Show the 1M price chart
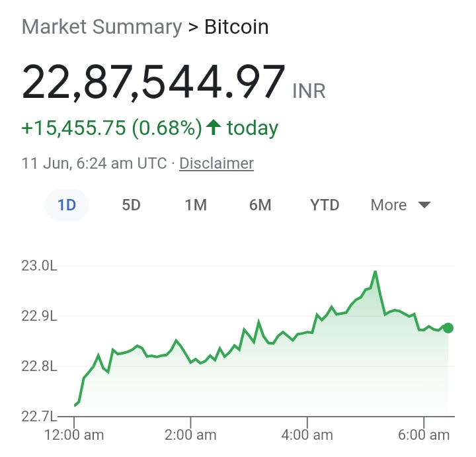 pos(196,205)
